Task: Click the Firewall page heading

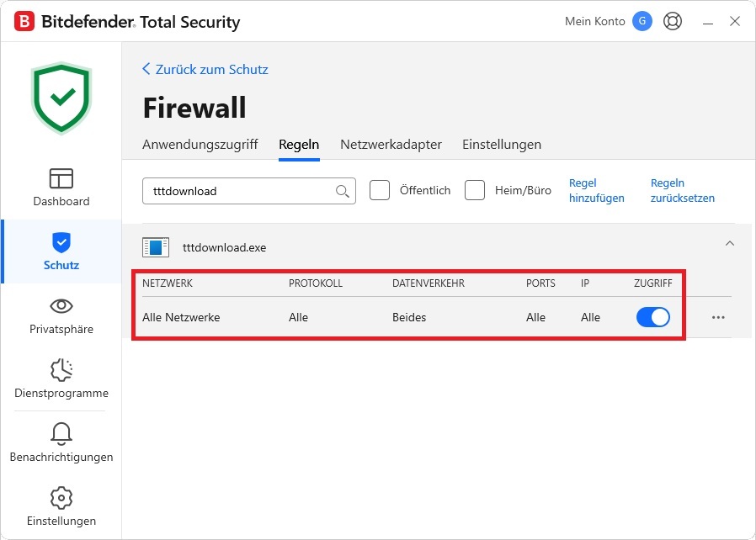Action: pos(194,108)
